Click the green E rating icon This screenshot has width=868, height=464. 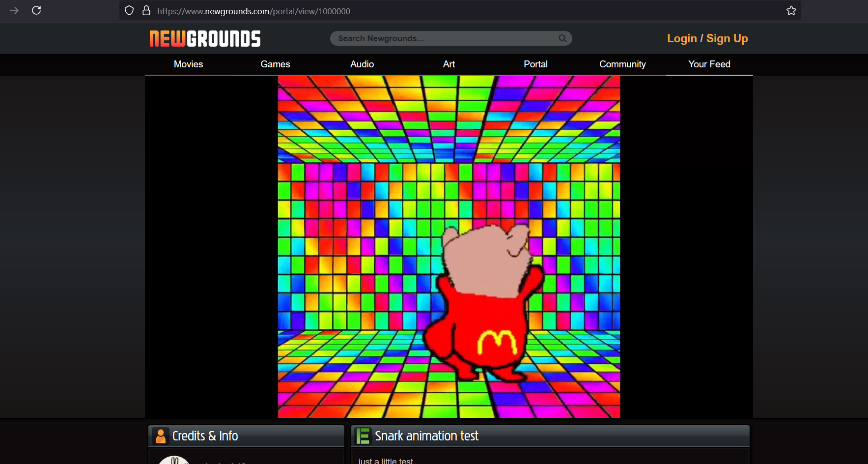click(363, 436)
